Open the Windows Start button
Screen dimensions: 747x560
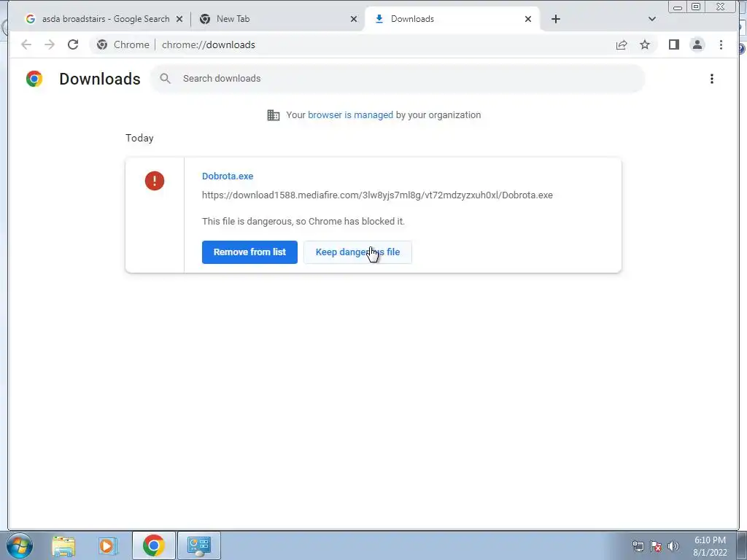coord(20,545)
